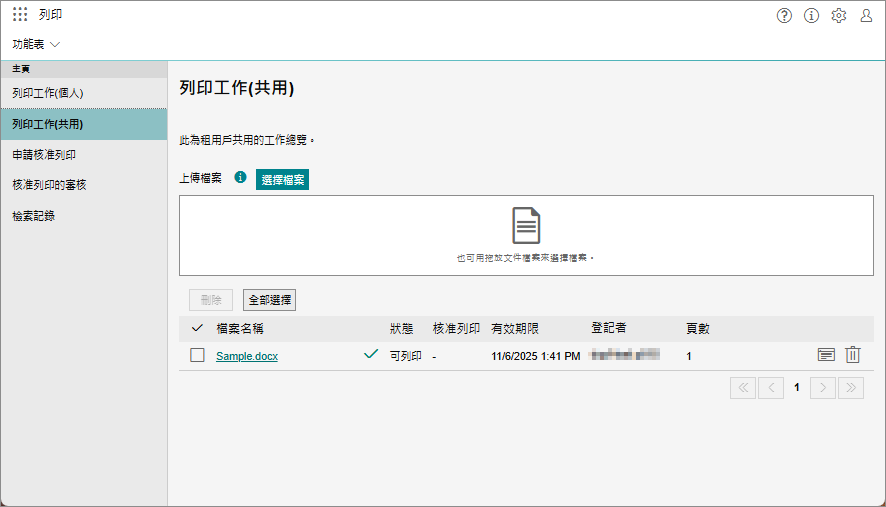Open the information icon in header
Viewport: 886px width, 507px height.
(811, 15)
